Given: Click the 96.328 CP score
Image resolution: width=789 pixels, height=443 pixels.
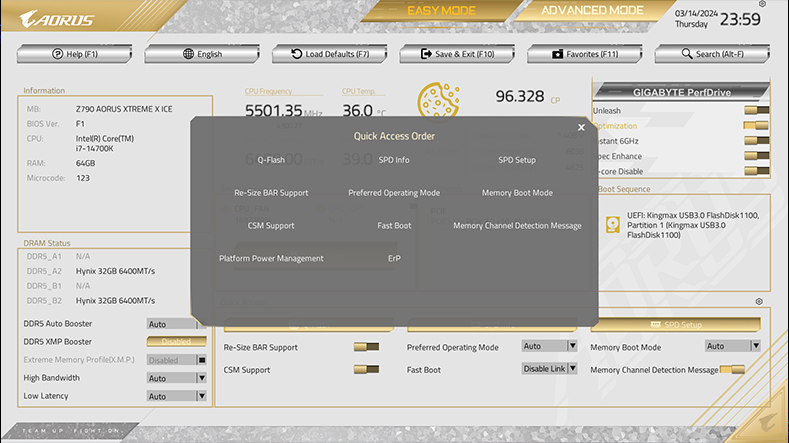Looking at the screenshot, I should (527, 96).
